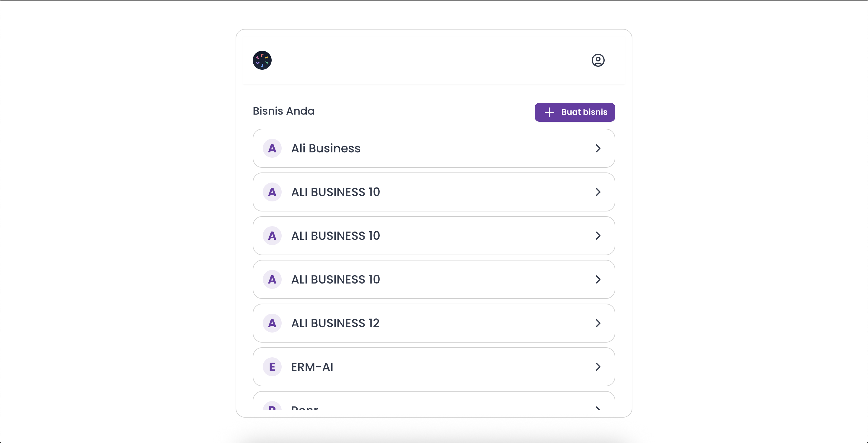Click chevron of the first ALI BUSINESS 10
Screen dimensions: 868x443
tap(598, 192)
